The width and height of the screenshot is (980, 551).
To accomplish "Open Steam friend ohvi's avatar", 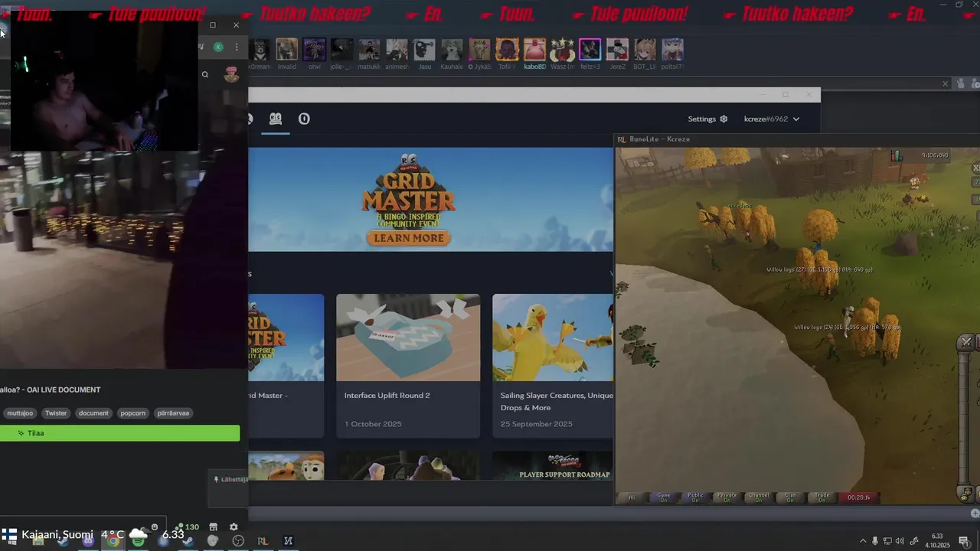I will pyautogui.click(x=315, y=50).
